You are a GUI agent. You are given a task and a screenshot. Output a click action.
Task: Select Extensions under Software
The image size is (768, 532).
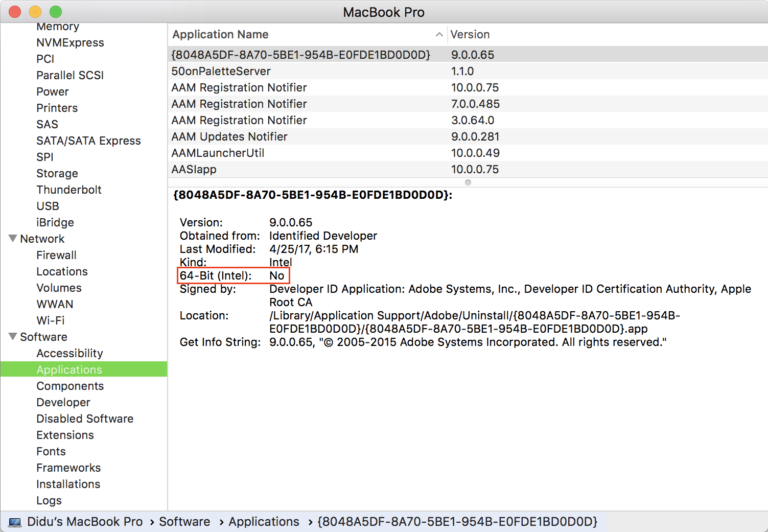65,435
